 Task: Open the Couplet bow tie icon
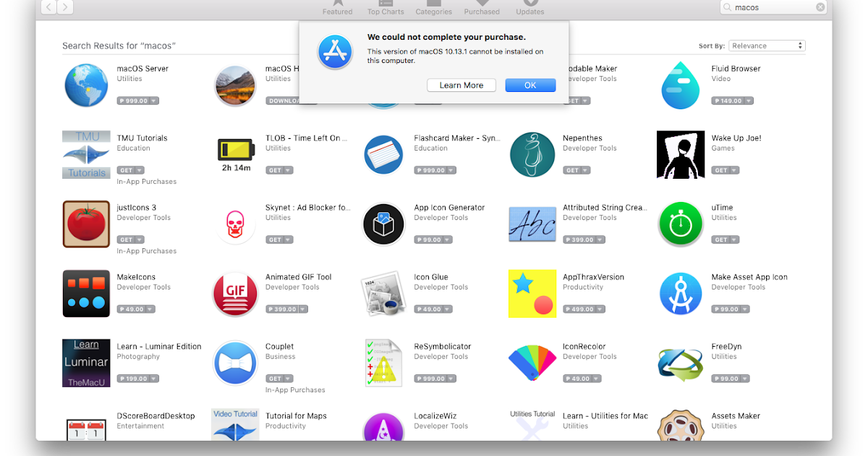click(x=235, y=363)
